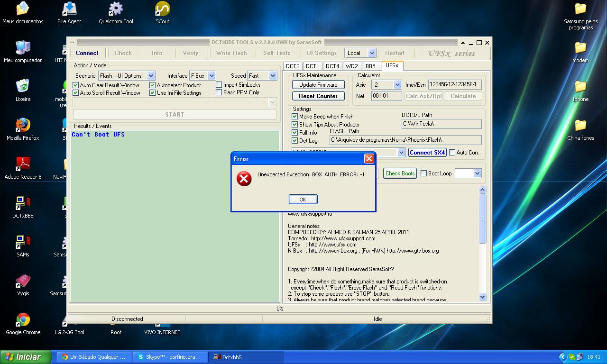607x364 pixels.
Task: Toggle Auto Clear Result Window checkbox
Action: 75,85
